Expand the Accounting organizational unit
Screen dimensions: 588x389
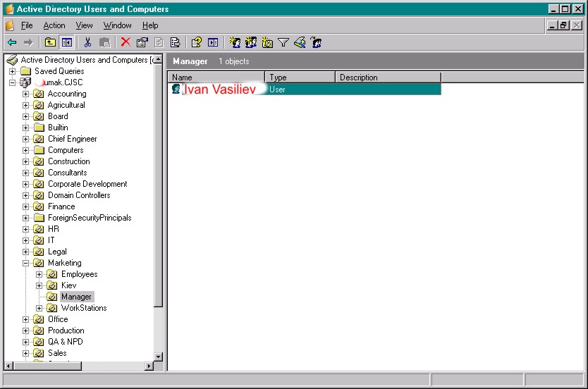pos(25,94)
